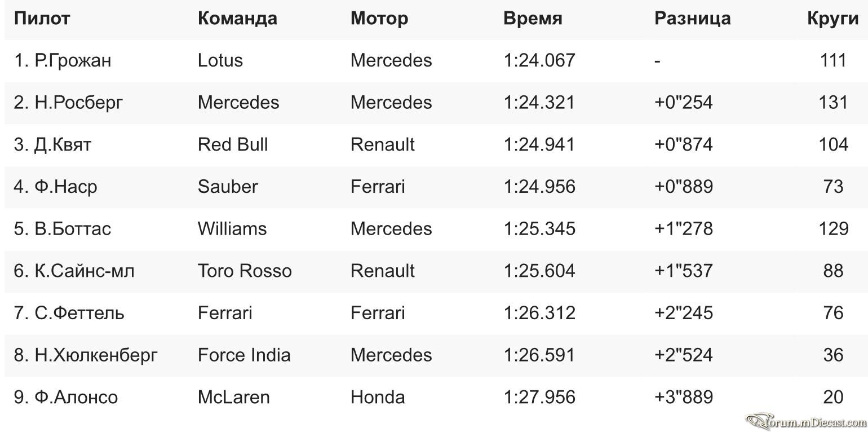Select the Н.Росберг driver name
Viewport: 868px width, 432px height.
pyautogui.click(x=68, y=103)
